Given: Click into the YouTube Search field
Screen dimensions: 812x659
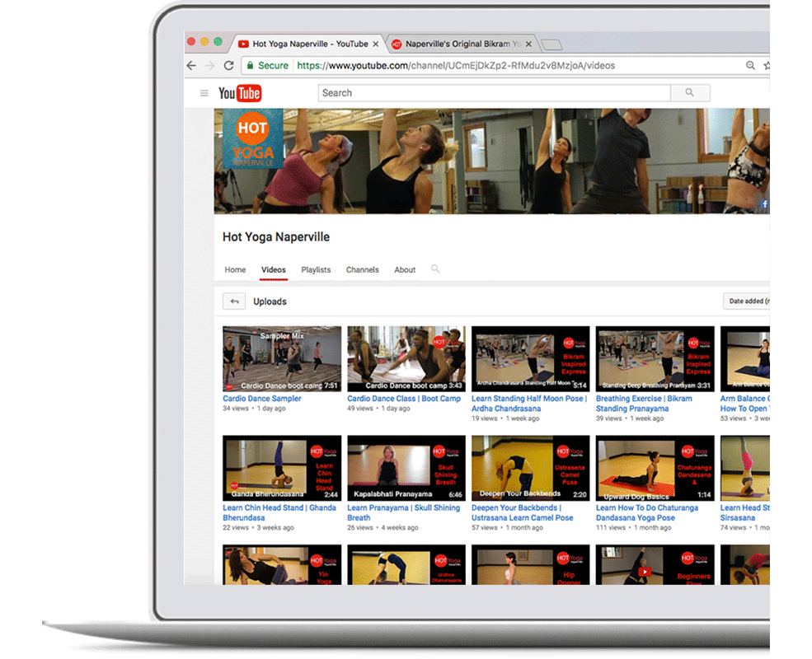Looking at the screenshot, I should click(x=494, y=93).
